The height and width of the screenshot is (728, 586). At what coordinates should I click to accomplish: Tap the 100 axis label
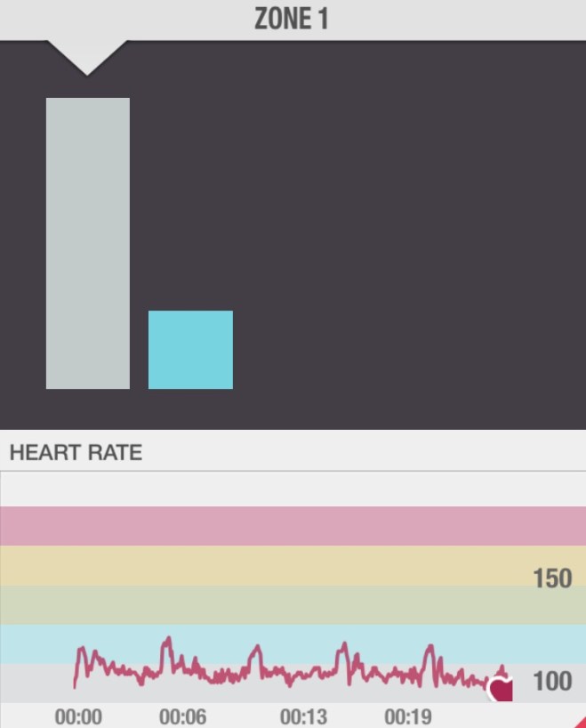(552, 683)
